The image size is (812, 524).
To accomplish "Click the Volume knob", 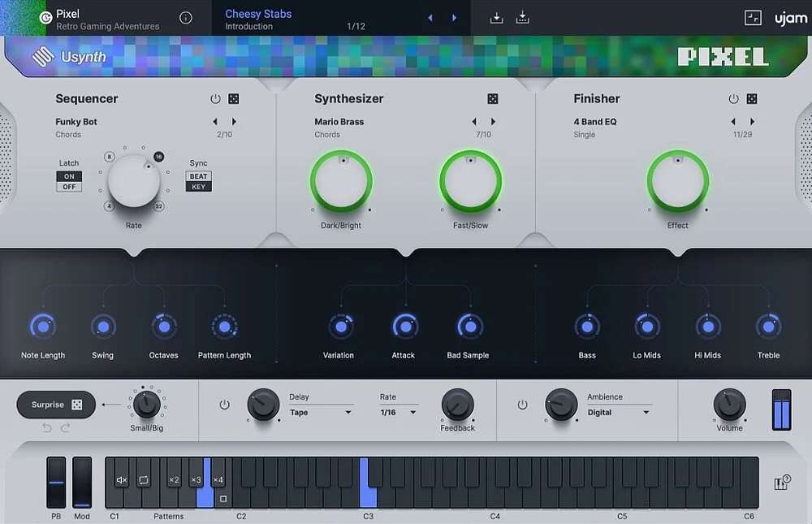I will (x=729, y=404).
